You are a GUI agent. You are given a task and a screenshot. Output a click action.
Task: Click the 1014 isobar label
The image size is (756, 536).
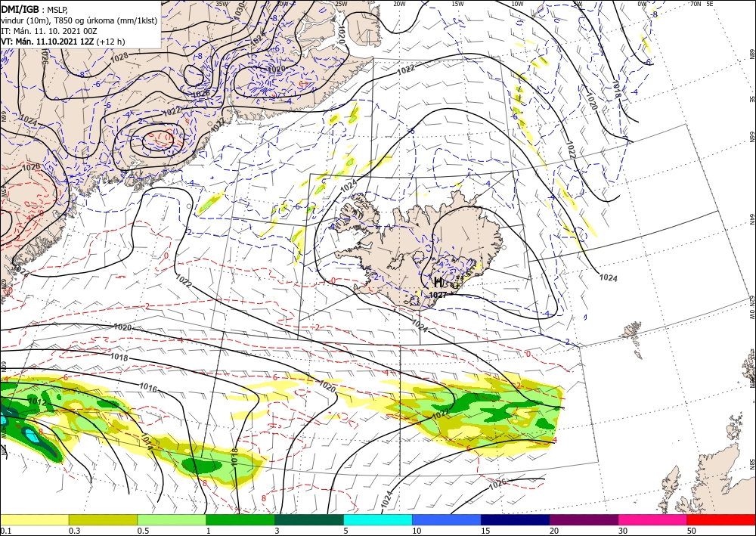click(x=147, y=442)
